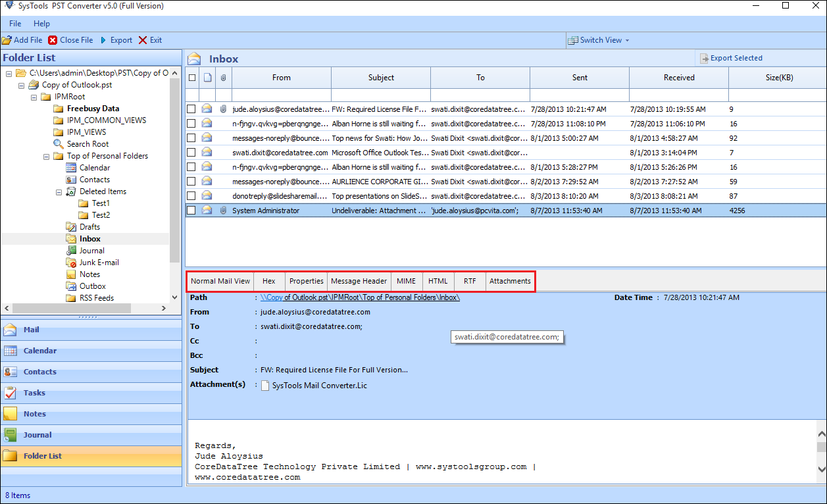Switch to the Attachments tab
The height and width of the screenshot is (504, 827).
pos(510,281)
